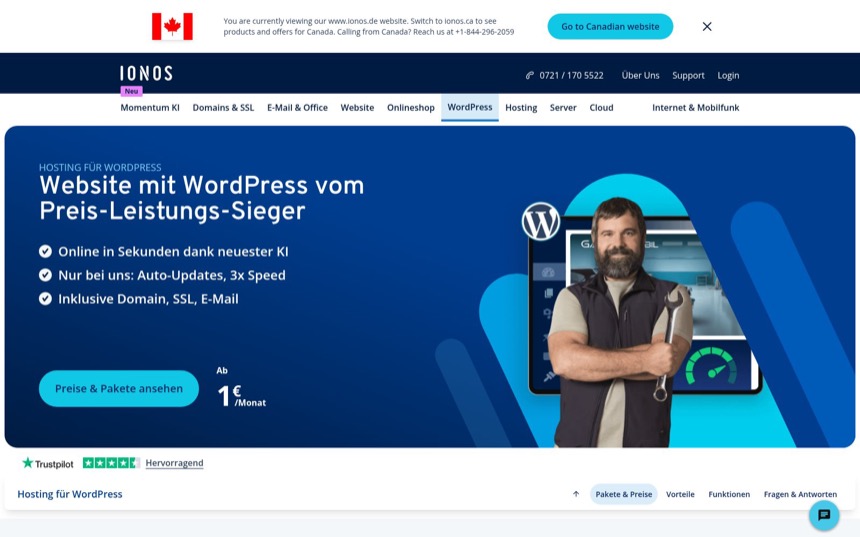Click Preise & Pakete ansehen button
The width and height of the screenshot is (860, 537).
click(118, 388)
